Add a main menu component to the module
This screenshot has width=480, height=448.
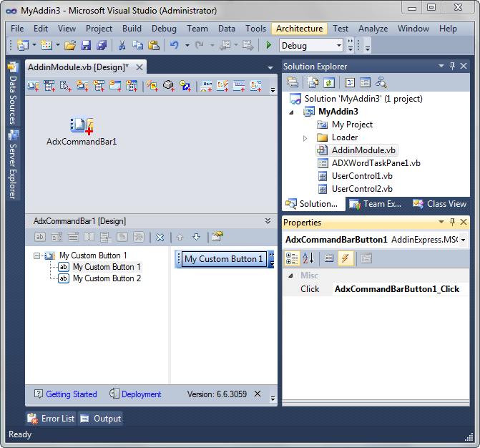49,86
